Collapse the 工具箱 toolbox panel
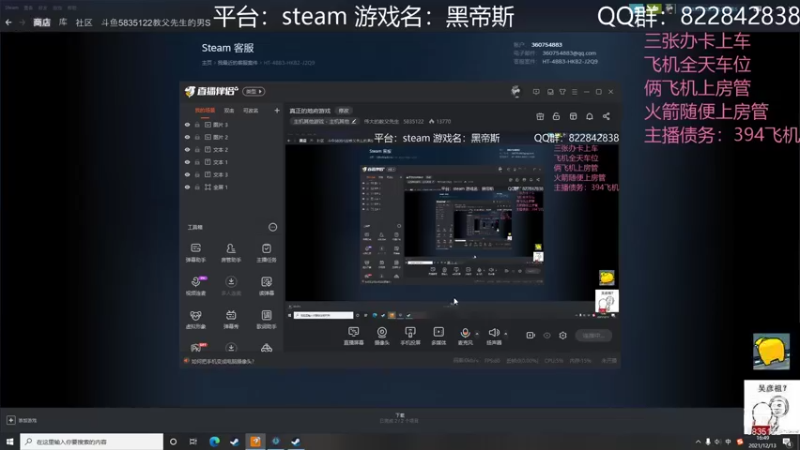800x450 pixels. point(272,227)
